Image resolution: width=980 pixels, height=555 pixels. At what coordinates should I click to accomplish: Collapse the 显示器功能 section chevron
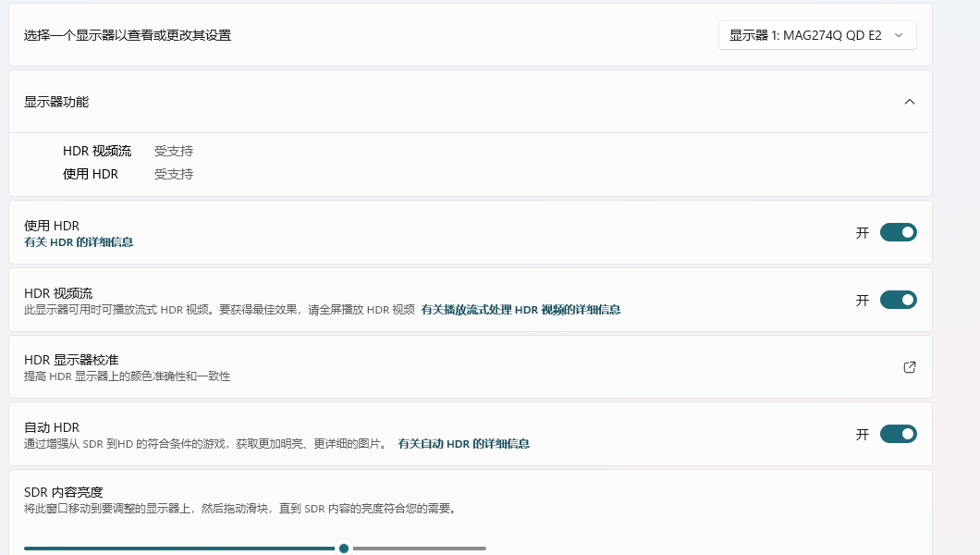click(910, 102)
